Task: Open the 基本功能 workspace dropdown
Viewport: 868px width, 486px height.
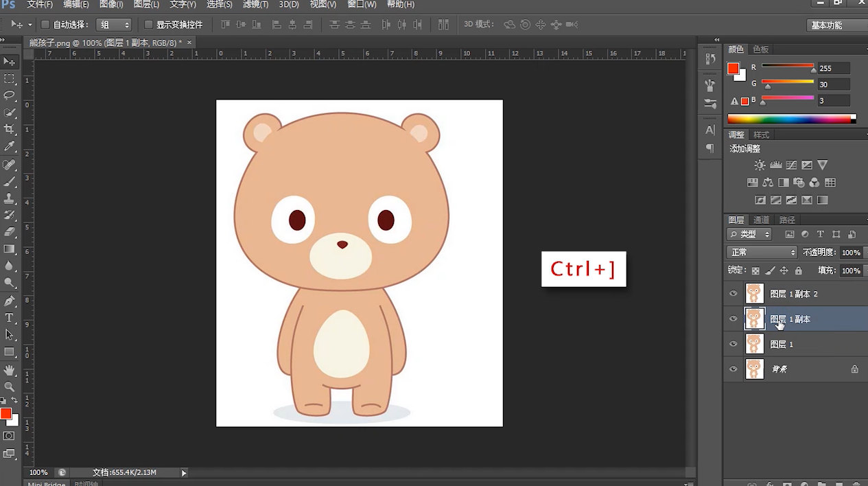Action: coord(836,25)
